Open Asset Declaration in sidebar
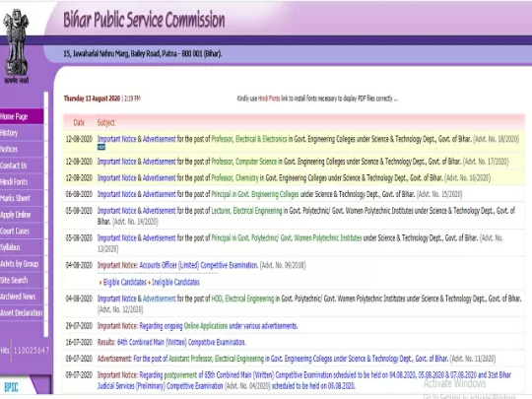 22,313
